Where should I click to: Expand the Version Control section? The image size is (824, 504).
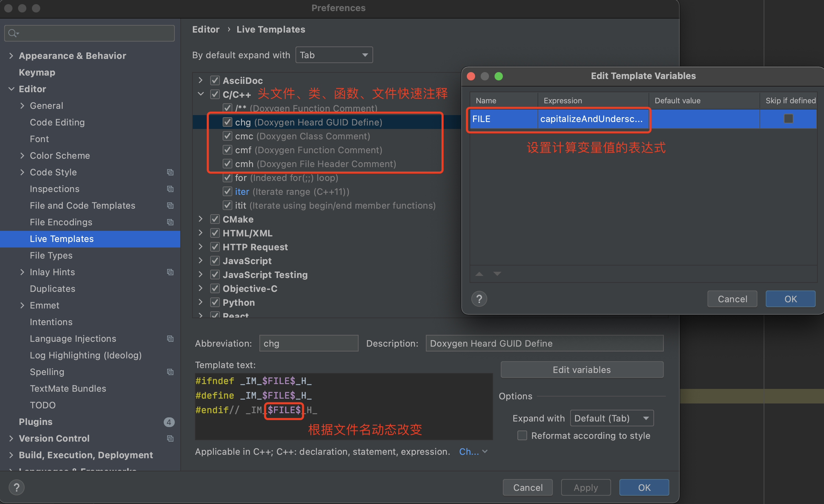click(x=11, y=438)
